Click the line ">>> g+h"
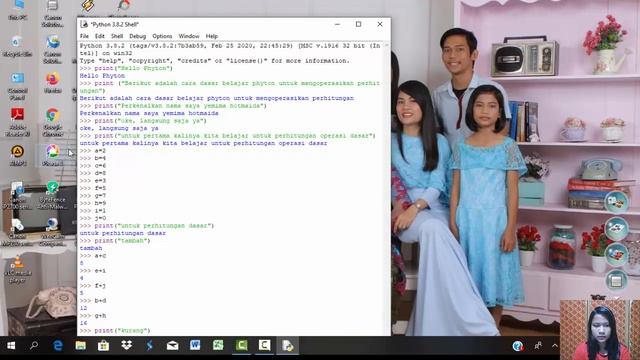640x360 pixels. coord(93,316)
